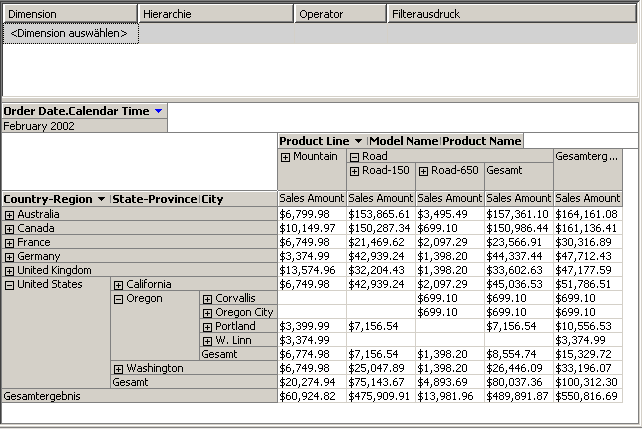Expand the Washington state row
This screenshot has height=429, width=642.
coord(118,368)
